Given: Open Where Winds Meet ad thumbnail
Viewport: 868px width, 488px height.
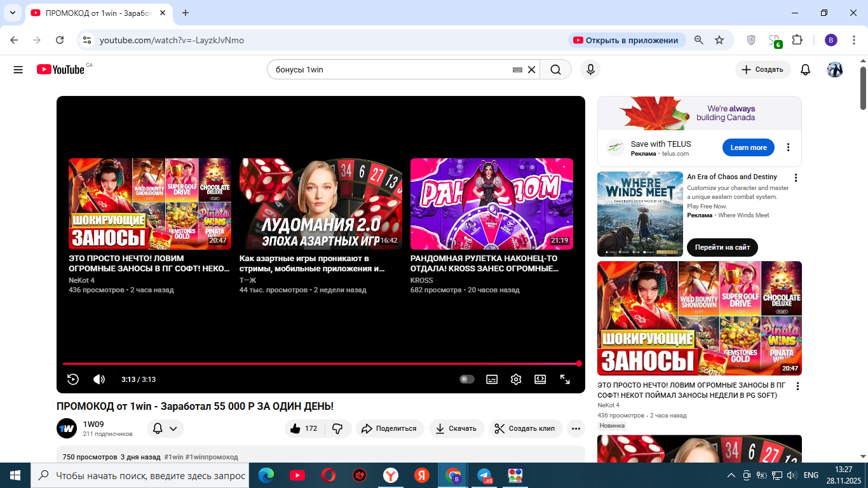Looking at the screenshot, I should pos(640,214).
